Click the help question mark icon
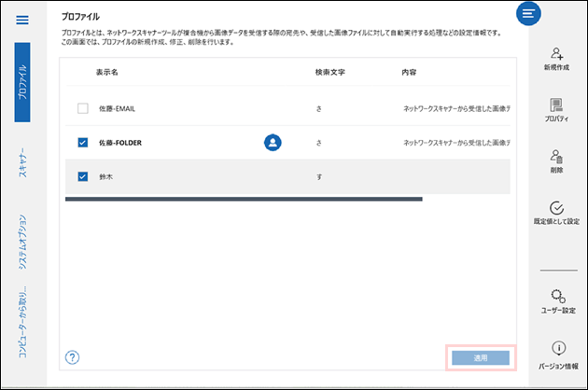Viewport: 588px width, 390px height. tap(72, 357)
